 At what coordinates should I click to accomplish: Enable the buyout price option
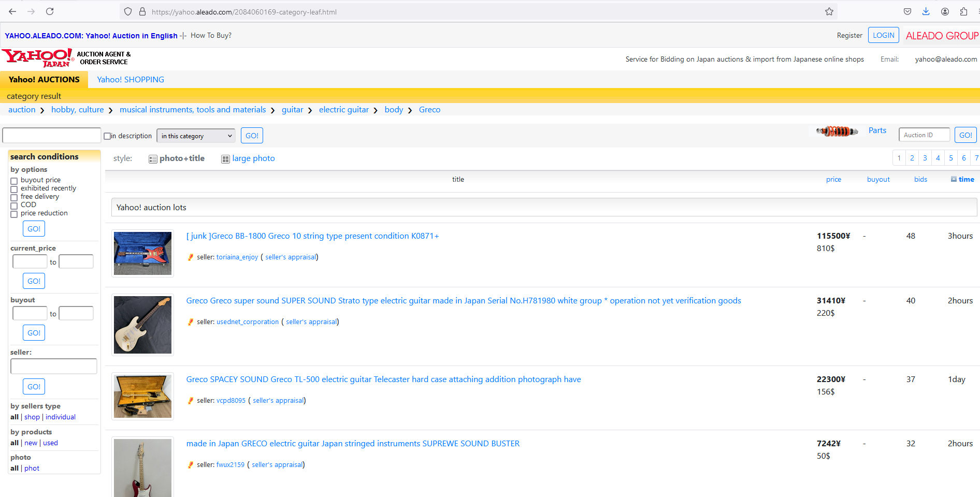[14, 181]
